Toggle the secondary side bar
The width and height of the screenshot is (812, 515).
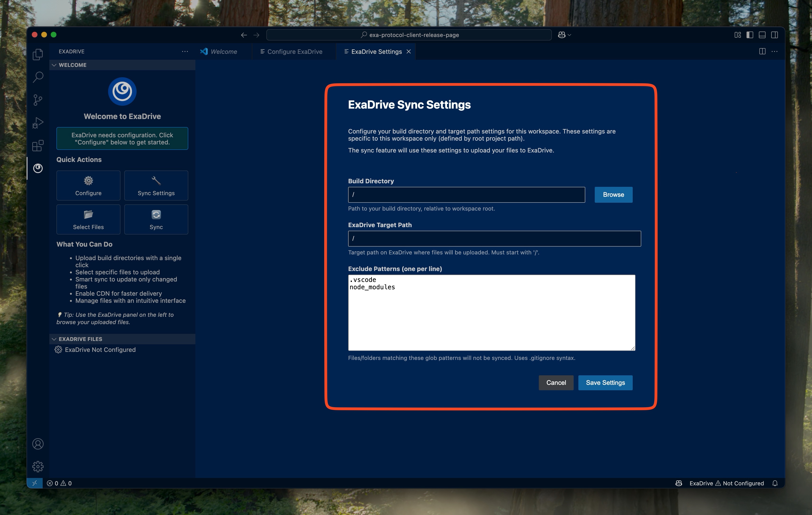(x=775, y=35)
